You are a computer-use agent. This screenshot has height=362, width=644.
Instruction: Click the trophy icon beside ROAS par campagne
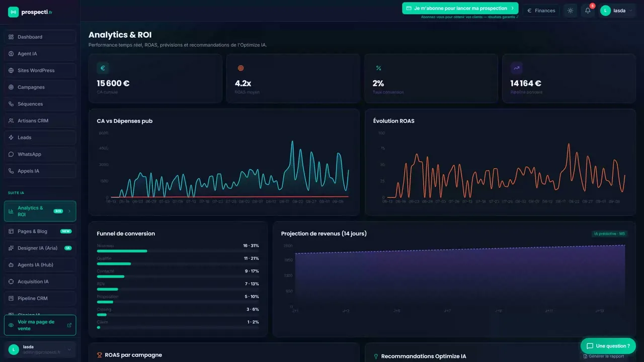click(x=100, y=355)
